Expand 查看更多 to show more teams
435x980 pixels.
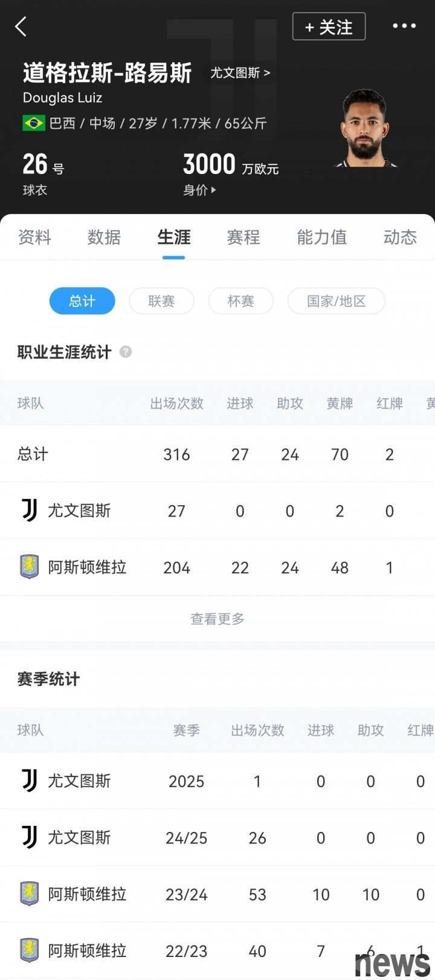coord(217,619)
